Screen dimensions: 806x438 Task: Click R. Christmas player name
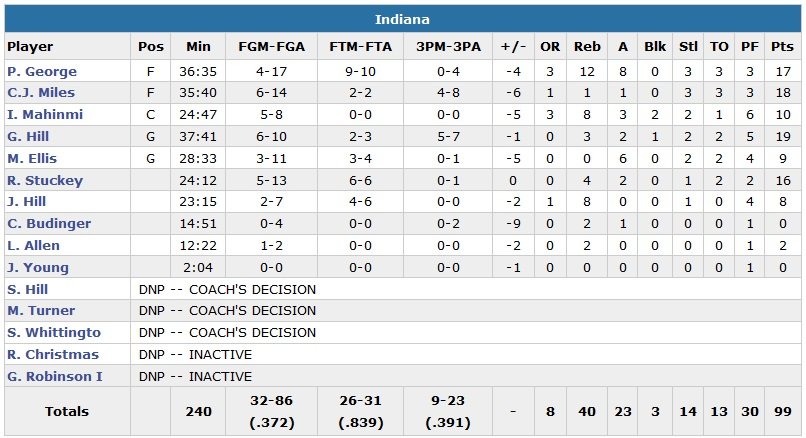52,355
